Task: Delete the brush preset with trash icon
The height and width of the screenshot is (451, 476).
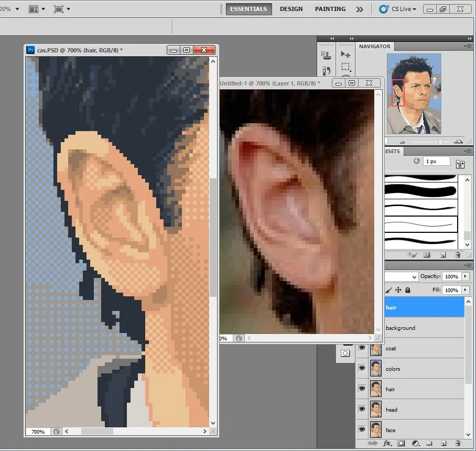Action: pyautogui.click(x=458, y=255)
